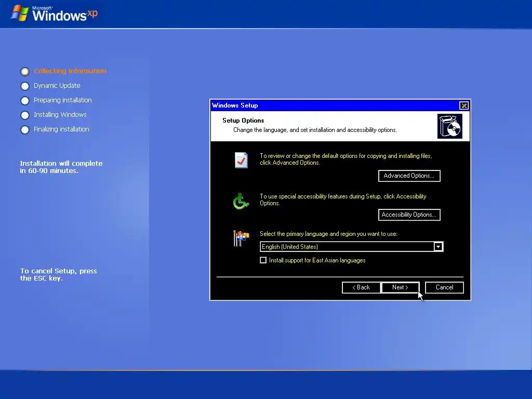Close the Windows Setup dialog

pyautogui.click(x=463, y=105)
